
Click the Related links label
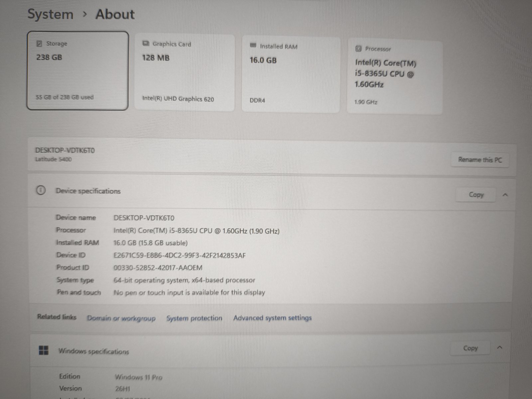tap(57, 317)
